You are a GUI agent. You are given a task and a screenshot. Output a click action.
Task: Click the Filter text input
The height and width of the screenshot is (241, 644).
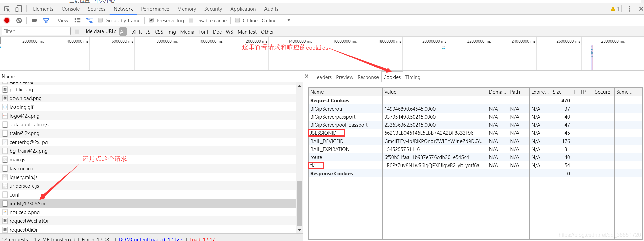[36, 31]
